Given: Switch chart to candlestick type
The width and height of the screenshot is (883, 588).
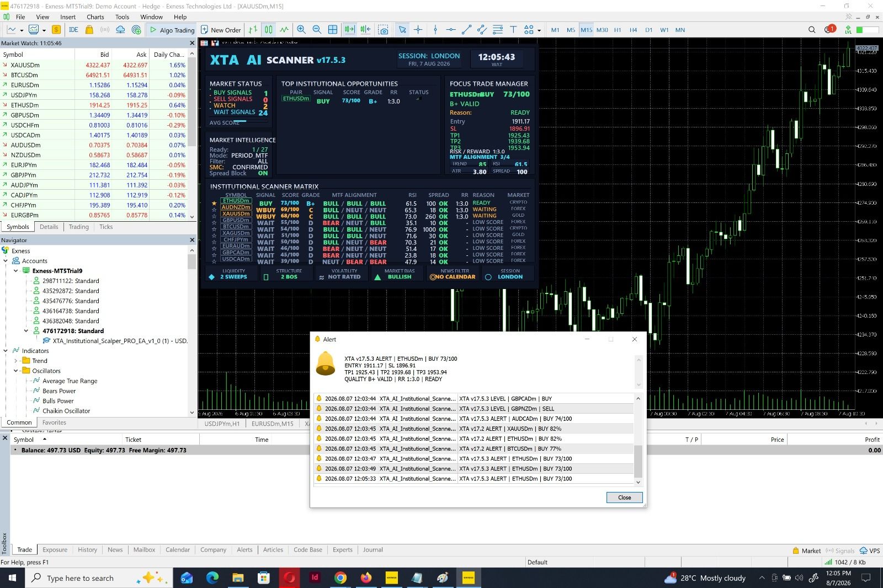Looking at the screenshot, I should click(x=268, y=30).
